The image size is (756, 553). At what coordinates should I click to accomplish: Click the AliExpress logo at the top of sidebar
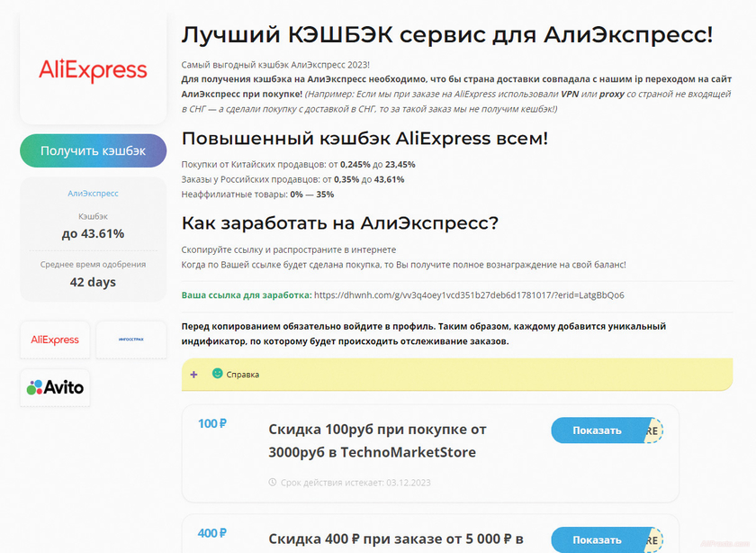click(x=93, y=68)
